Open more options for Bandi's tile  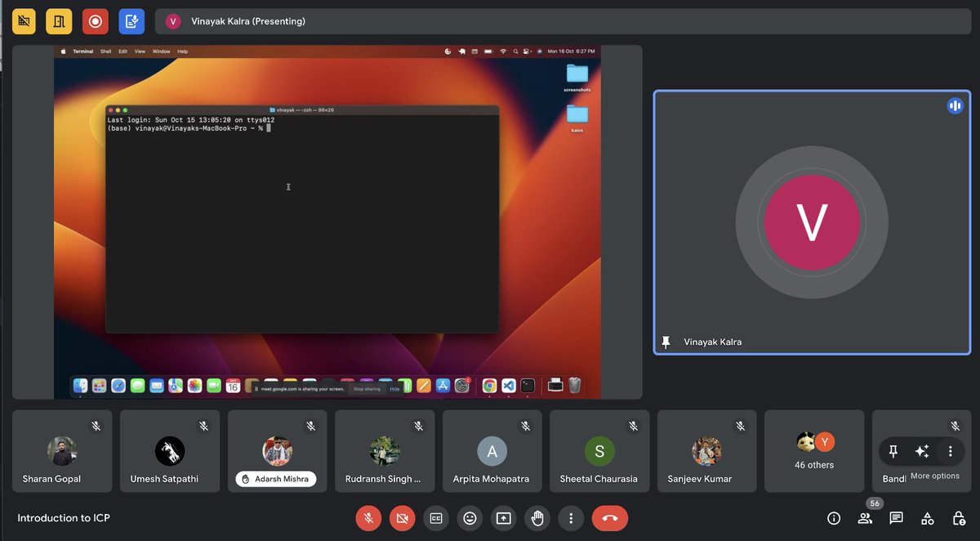[948, 450]
